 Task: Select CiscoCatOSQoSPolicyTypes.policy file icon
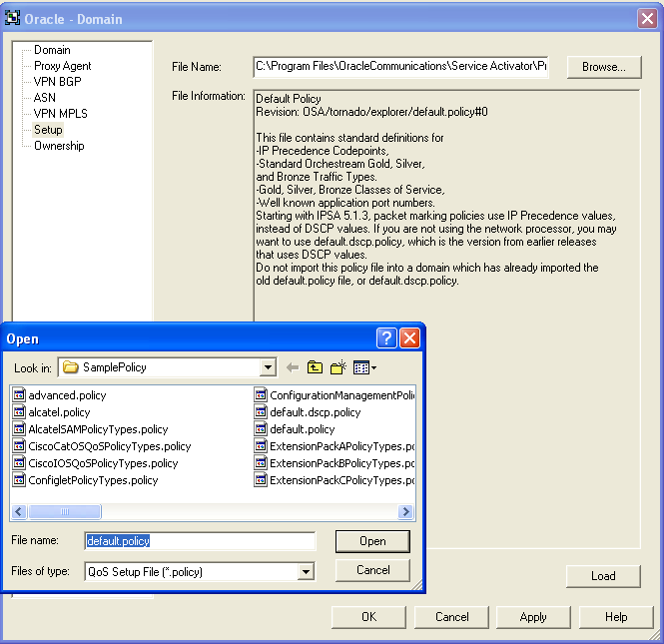[19, 445]
